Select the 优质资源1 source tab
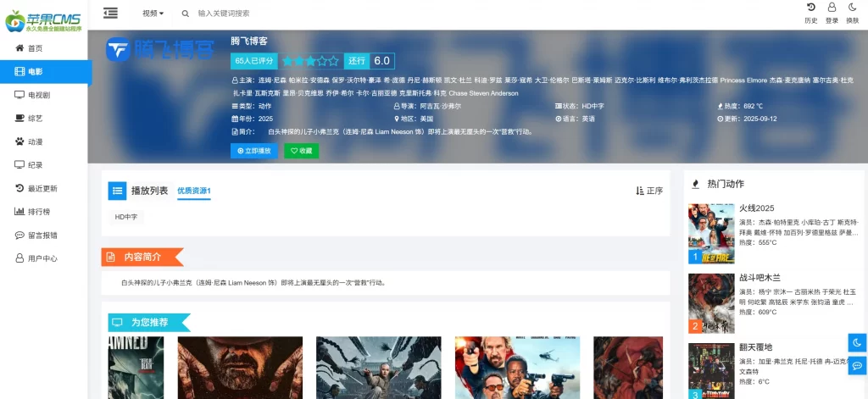This screenshot has width=868, height=399. (193, 191)
